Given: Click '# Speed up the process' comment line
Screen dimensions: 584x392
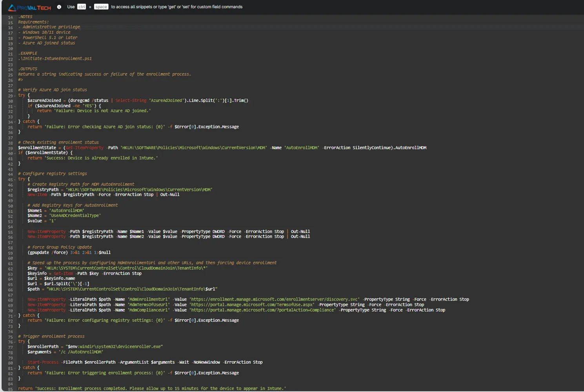Looking at the screenshot, I should point(152,263).
